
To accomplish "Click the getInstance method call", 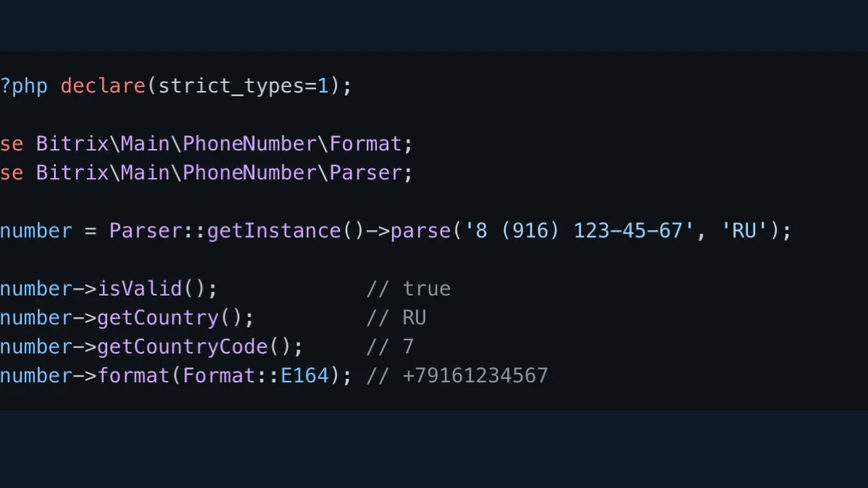I will [x=274, y=231].
